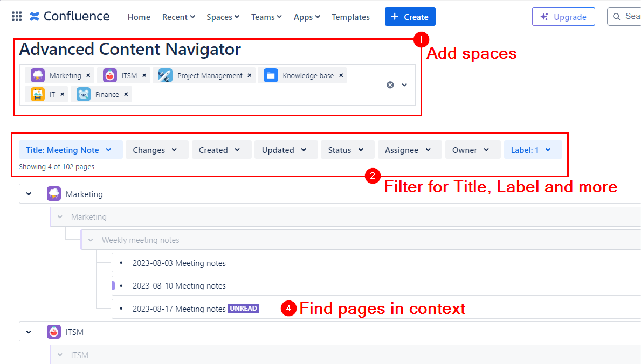The height and width of the screenshot is (364, 641).
Task: Click the Marketing space icon in tree
Action: click(x=54, y=194)
